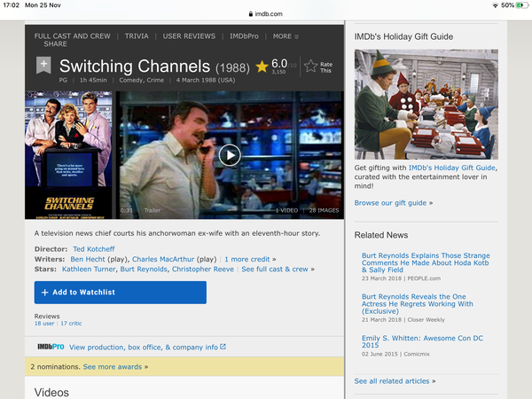
Task: Open writer Charles MacArthur's page
Action: coord(163,259)
